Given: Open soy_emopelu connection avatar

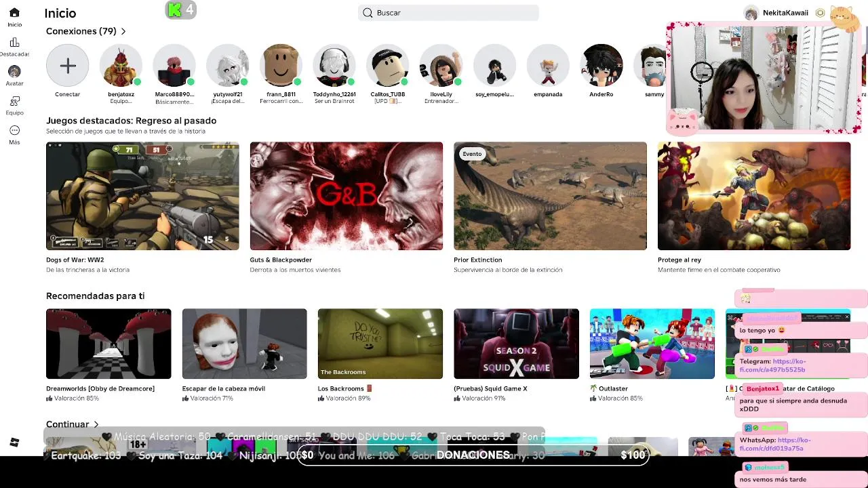Looking at the screenshot, I should [x=494, y=66].
